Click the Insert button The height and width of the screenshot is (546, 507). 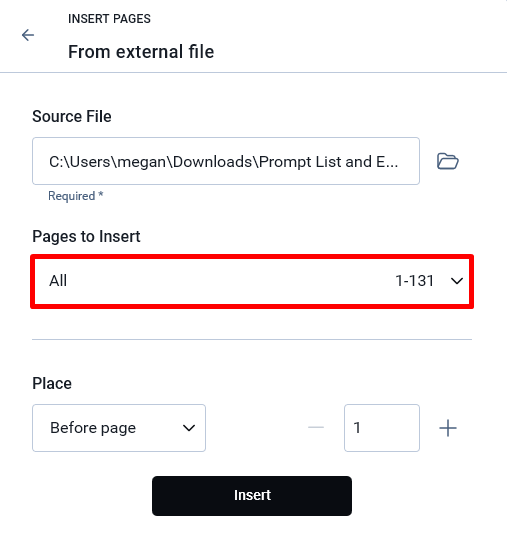(252, 496)
